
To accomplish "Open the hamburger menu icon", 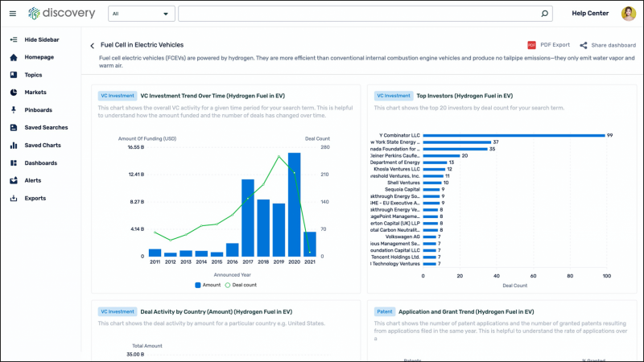I will [12, 14].
